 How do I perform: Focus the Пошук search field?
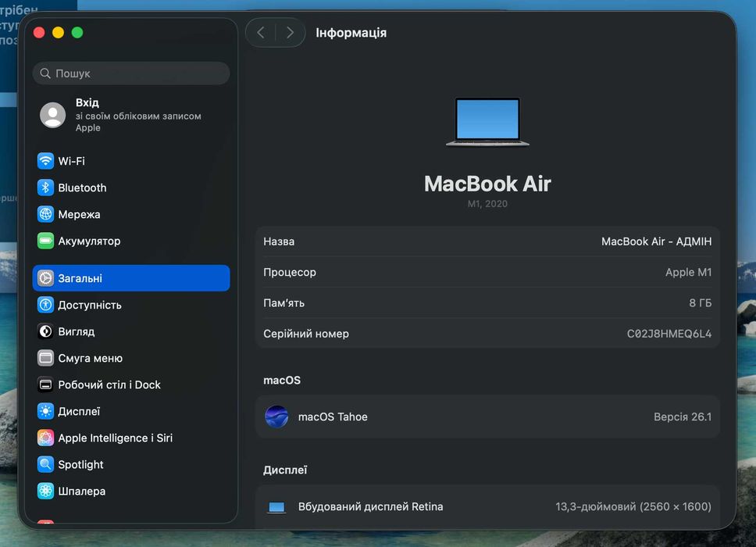click(x=131, y=73)
